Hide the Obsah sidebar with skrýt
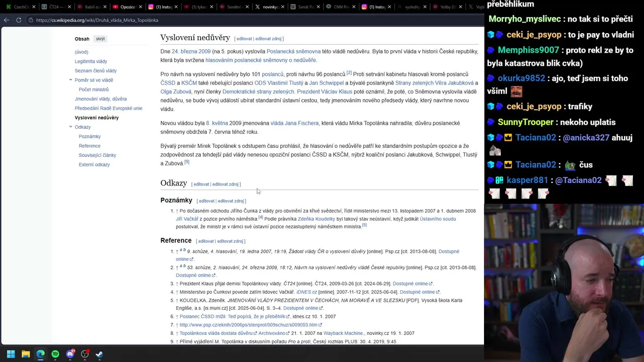644x362 pixels. coord(101,39)
